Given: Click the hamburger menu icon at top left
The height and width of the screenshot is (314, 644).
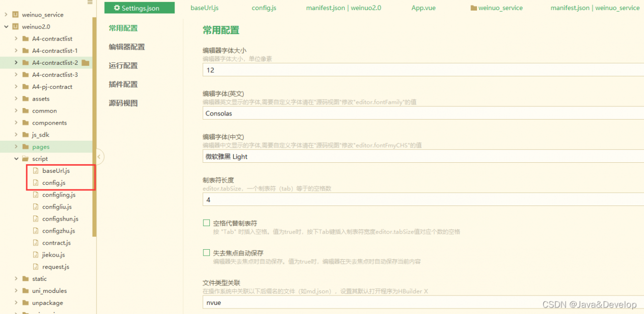Looking at the screenshot, I should click(x=90, y=3).
